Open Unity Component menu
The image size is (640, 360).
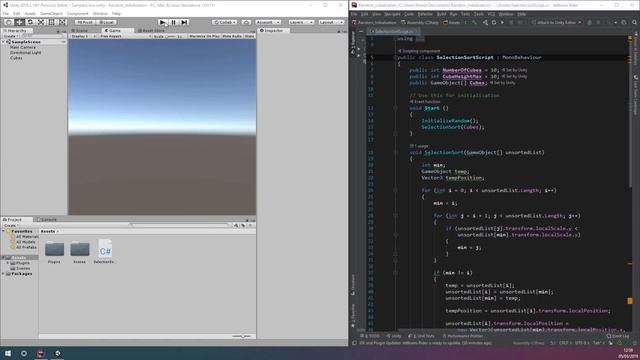[77, 13]
